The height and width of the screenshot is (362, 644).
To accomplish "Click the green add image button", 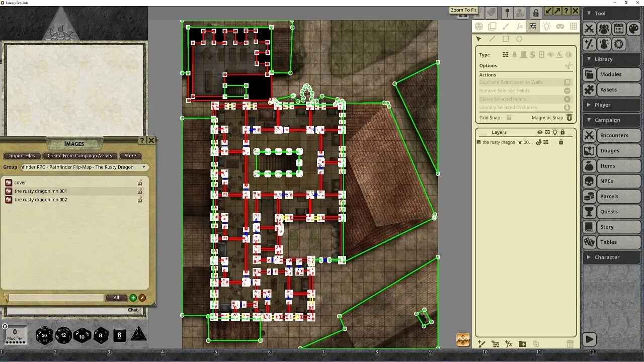I will 133,298.
